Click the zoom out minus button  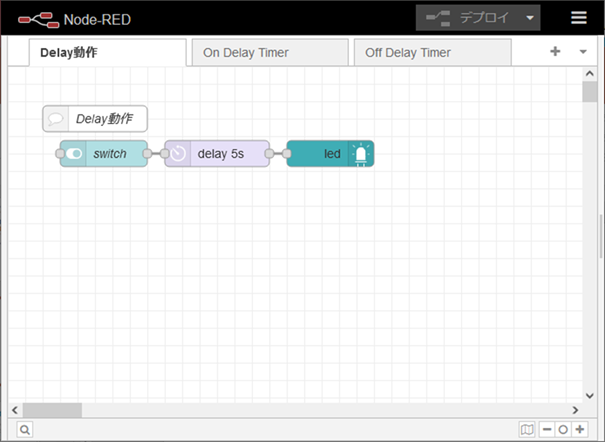click(547, 429)
